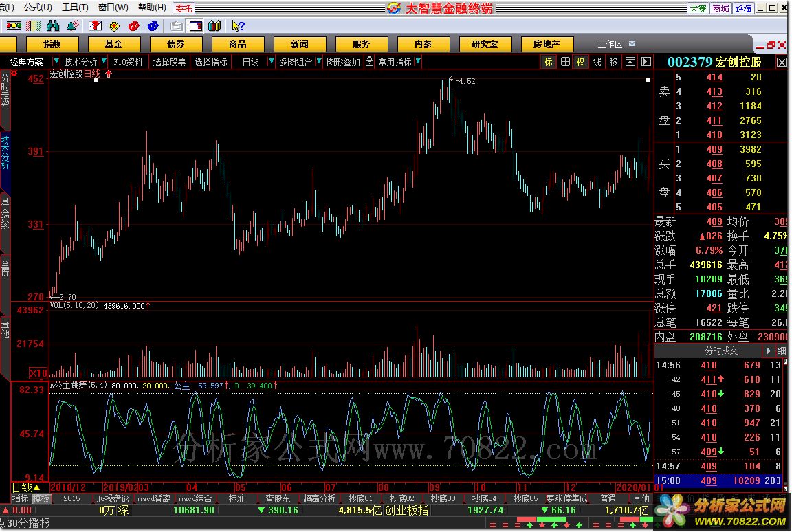The height and width of the screenshot is (532, 792).
Task: Open the 帮助(H) menu
Action: coord(151,8)
